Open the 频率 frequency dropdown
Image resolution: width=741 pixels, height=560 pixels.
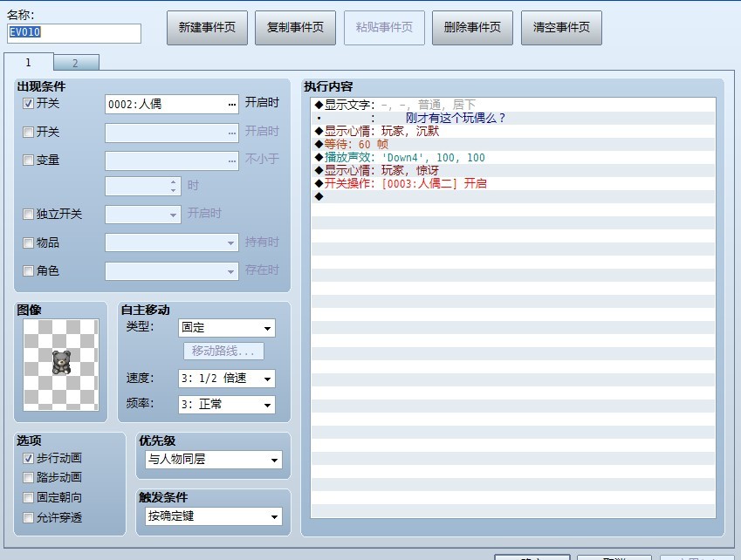click(x=227, y=405)
